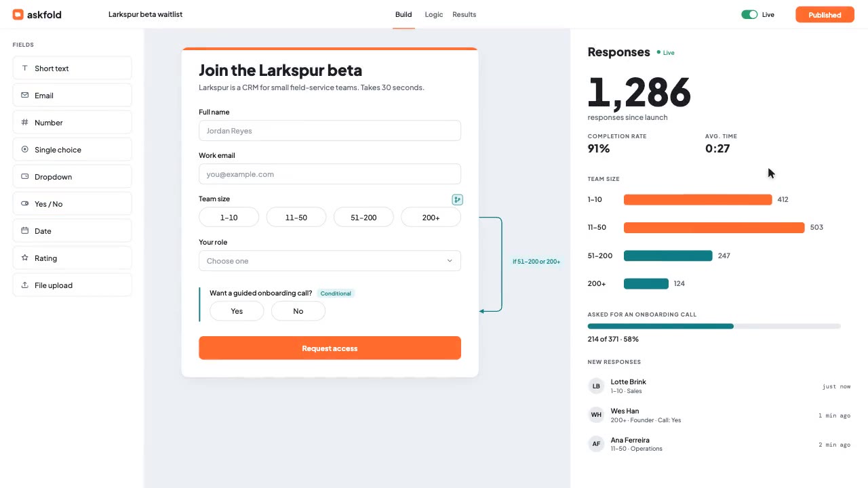Select the File upload field icon
868x488 pixels.
[25, 285]
